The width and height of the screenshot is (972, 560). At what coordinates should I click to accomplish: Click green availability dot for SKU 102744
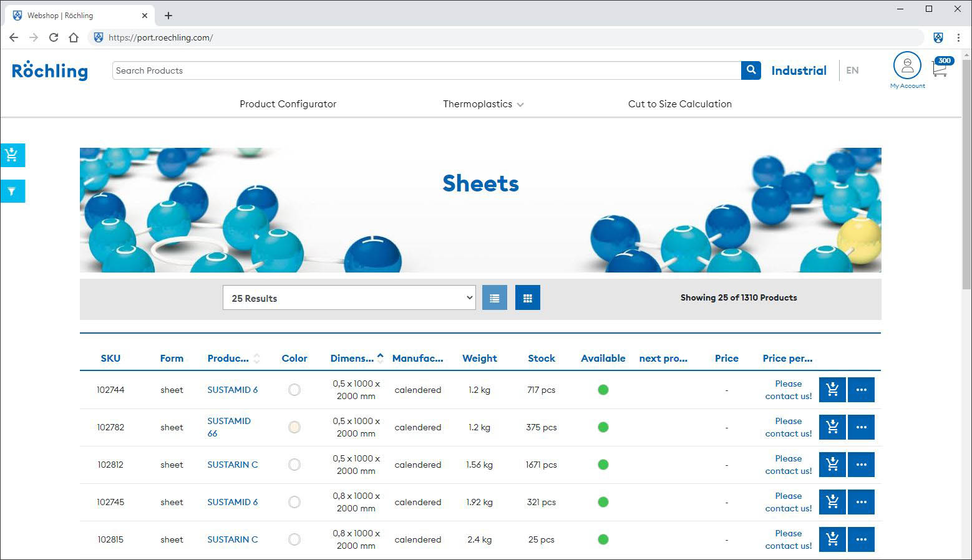tap(603, 390)
